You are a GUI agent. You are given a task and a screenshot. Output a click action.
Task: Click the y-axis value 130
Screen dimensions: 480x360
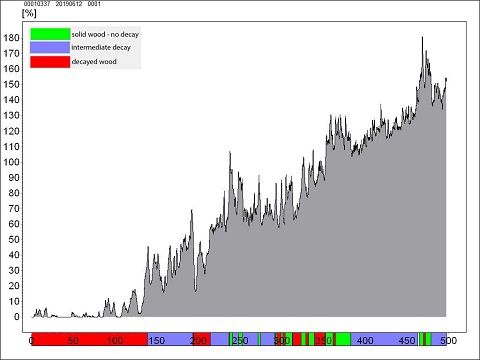tap(11, 115)
